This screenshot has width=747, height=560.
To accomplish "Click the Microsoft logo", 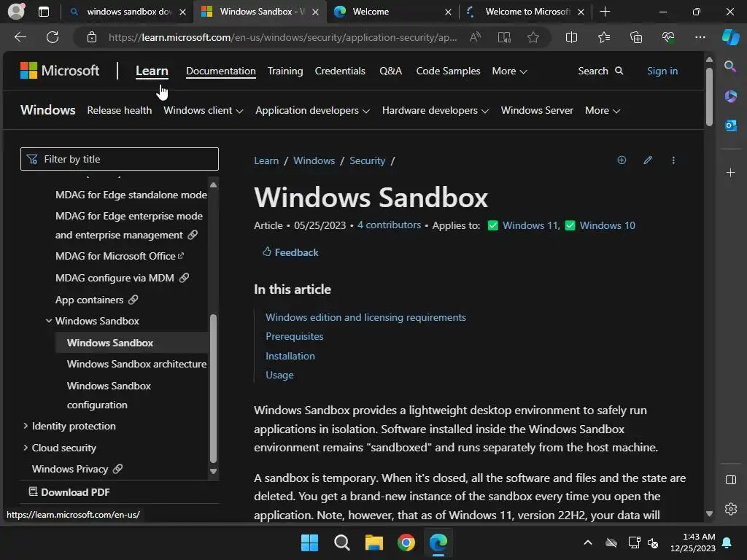I will pos(60,71).
